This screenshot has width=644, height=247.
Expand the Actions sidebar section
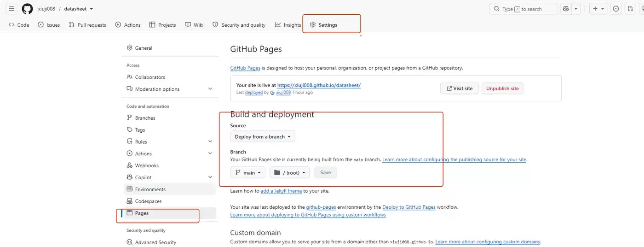(170, 153)
